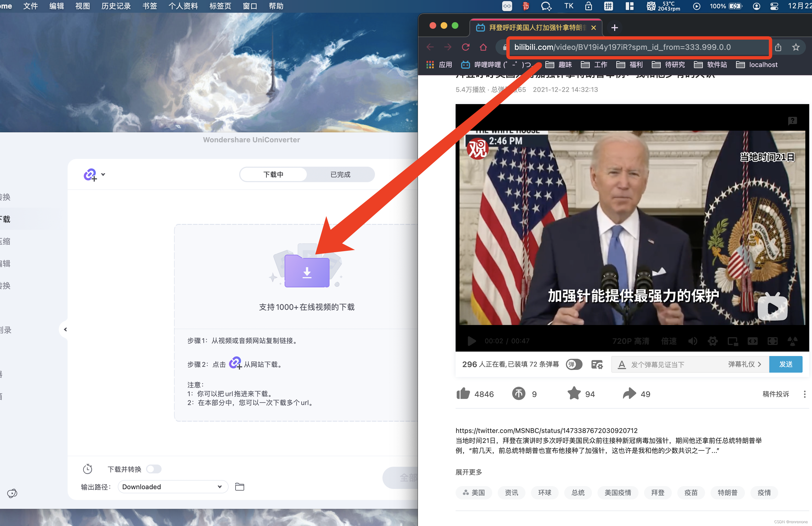Expand the paste URL dropdown arrow
The height and width of the screenshot is (526, 812).
(x=103, y=174)
